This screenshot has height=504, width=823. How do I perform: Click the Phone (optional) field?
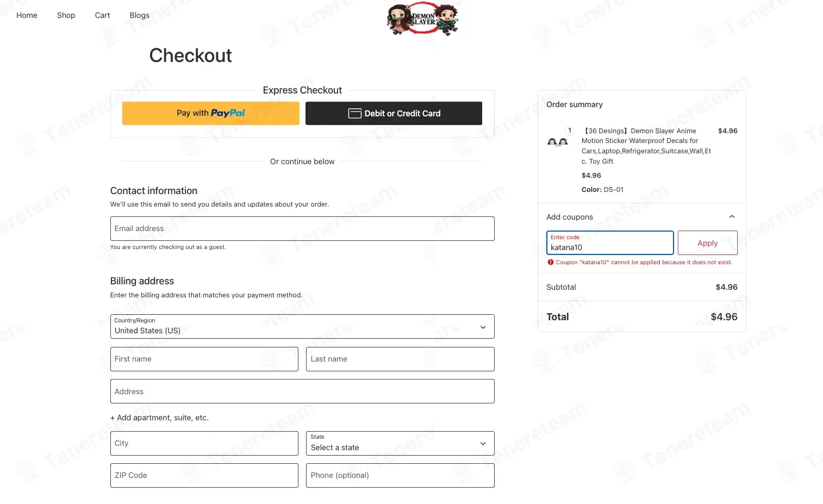click(400, 475)
